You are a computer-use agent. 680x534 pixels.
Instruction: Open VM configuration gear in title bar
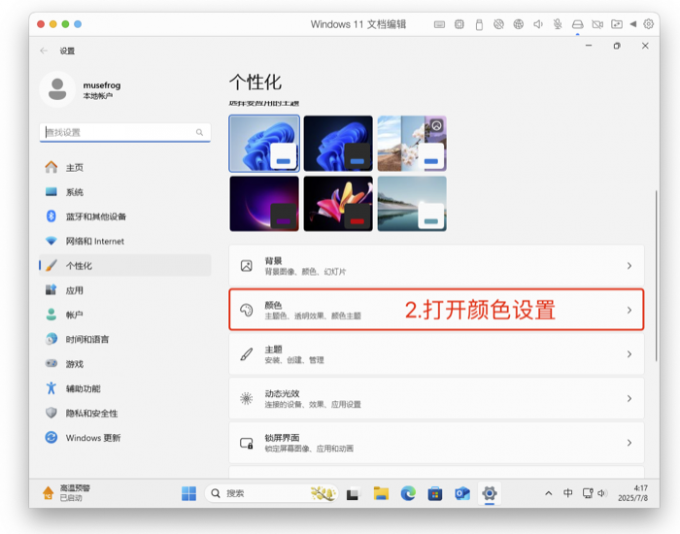tap(649, 24)
